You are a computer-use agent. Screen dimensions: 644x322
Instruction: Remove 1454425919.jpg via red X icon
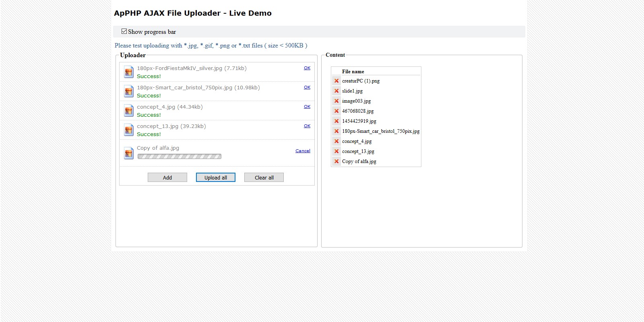[x=336, y=121]
